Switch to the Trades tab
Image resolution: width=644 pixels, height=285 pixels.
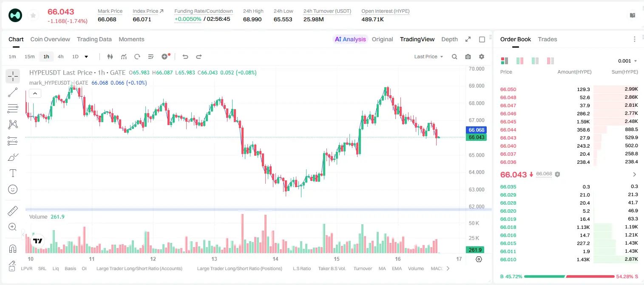tap(547, 39)
